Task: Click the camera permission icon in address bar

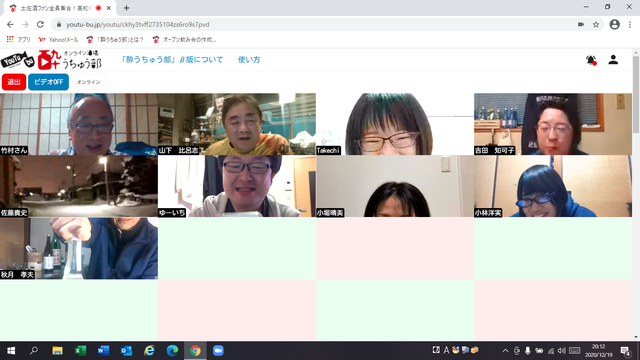Action: (x=581, y=24)
